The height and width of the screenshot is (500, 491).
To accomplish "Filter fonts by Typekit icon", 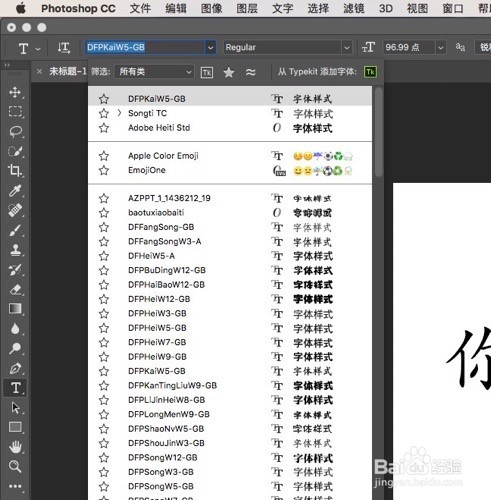I will pos(207,72).
